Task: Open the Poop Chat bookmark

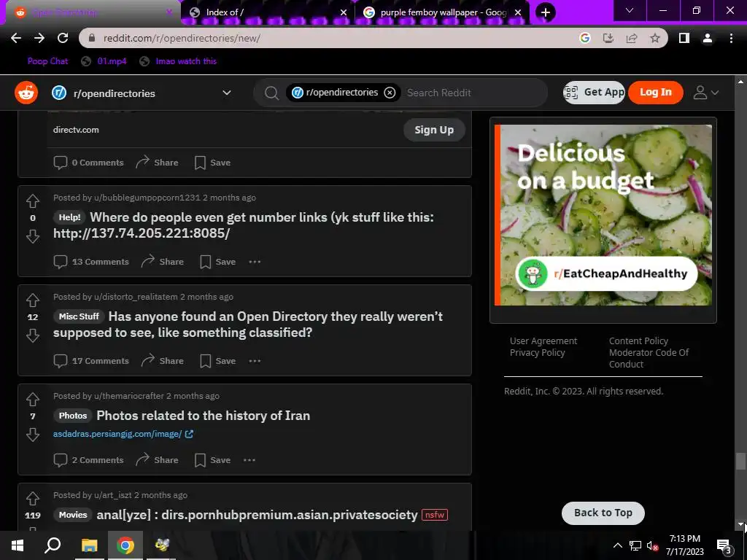Action: point(47,61)
